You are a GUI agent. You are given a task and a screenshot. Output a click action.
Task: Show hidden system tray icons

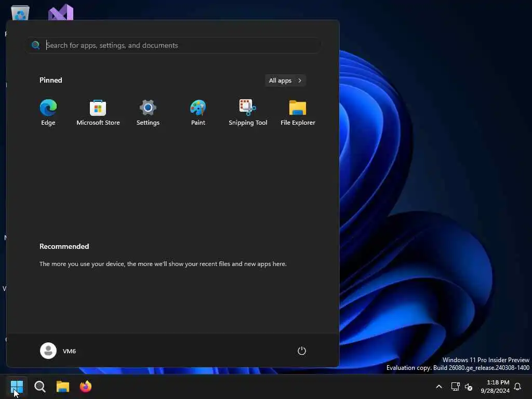[x=438, y=387]
